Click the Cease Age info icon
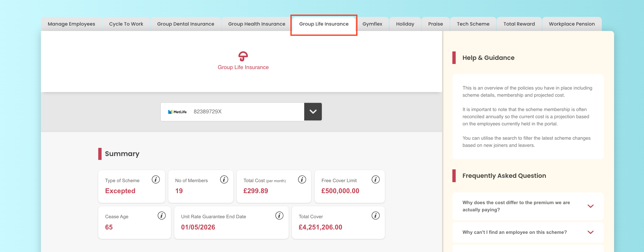This screenshot has height=252, width=644. (161, 216)
